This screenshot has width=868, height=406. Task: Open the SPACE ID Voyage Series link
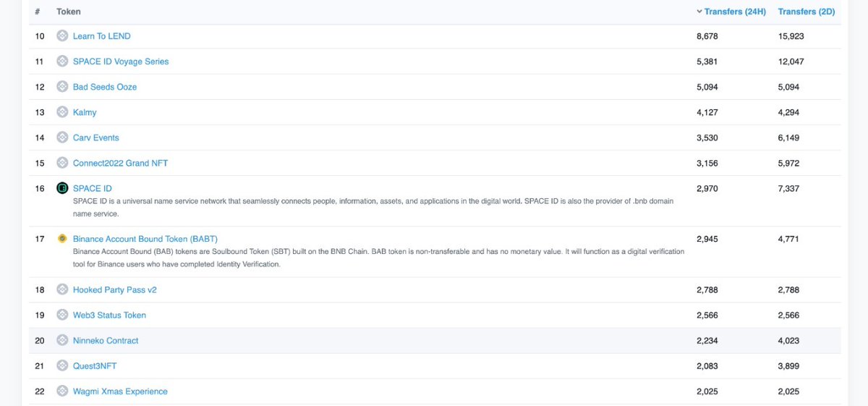tap(121, 62)
